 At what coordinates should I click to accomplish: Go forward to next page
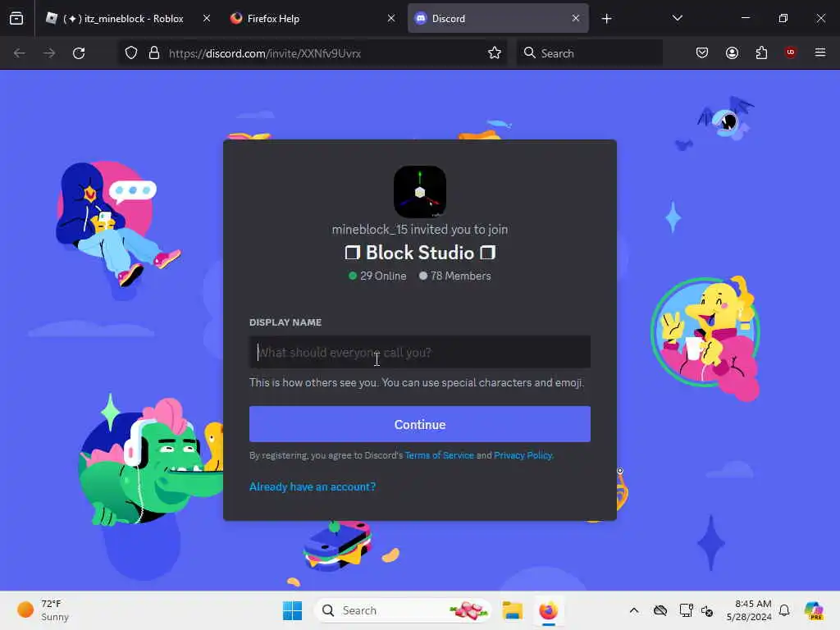click(49, 53)
